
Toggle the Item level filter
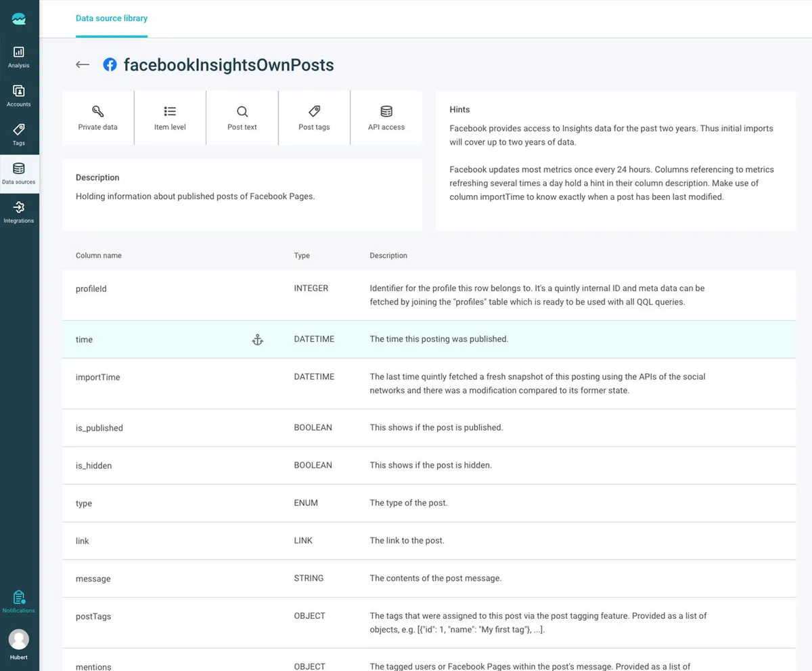point(169,117)
